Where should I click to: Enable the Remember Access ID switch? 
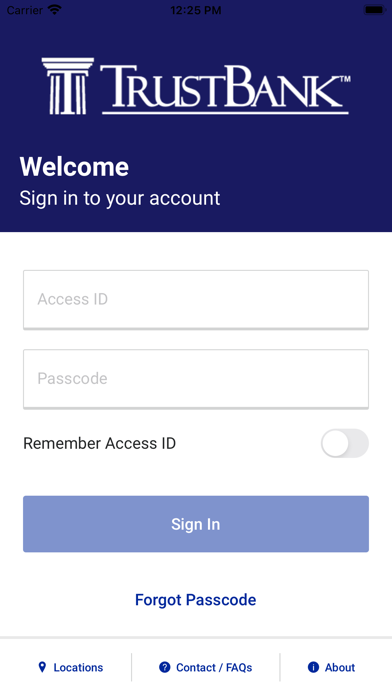click(x=345, y=443)
